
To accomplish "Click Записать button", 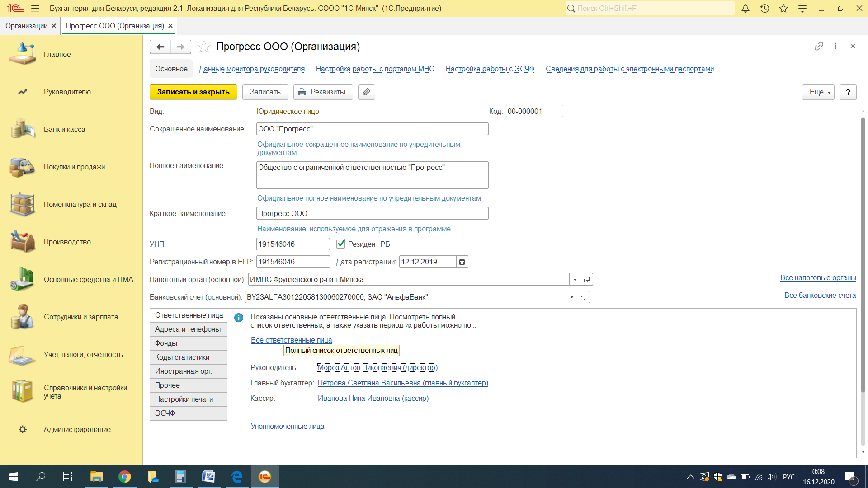I will (x=265, y=92).
